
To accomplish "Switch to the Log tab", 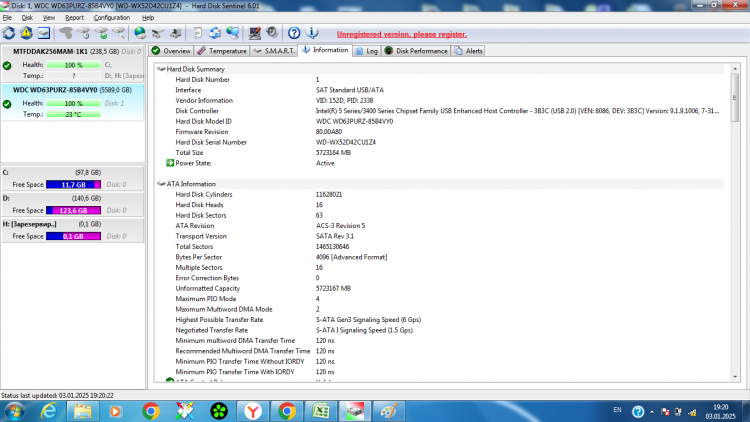I will point(367,51).
